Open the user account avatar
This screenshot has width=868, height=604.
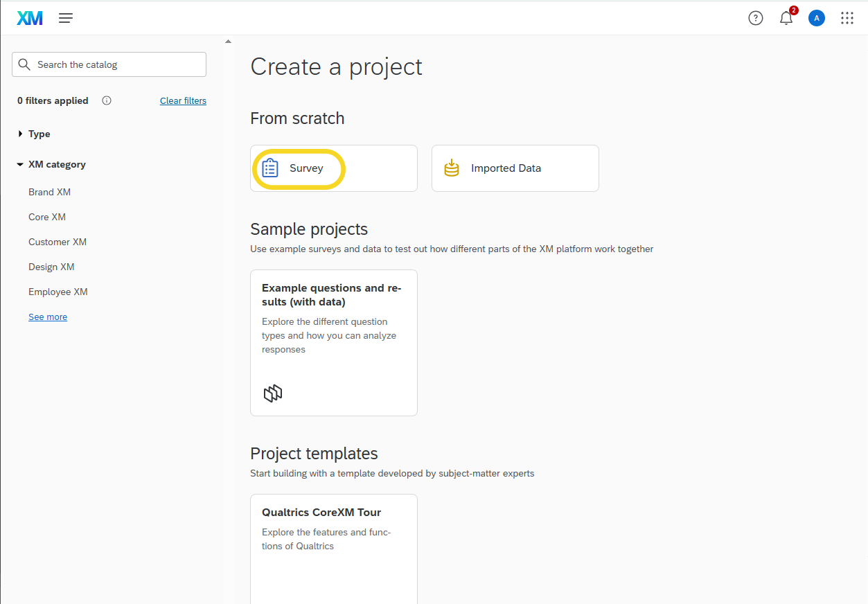(817, 18)
